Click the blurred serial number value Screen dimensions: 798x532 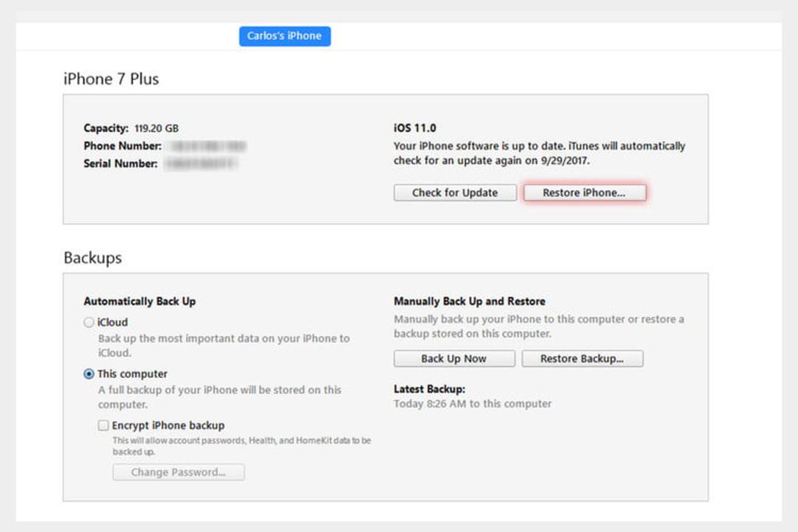pos(201,164)
